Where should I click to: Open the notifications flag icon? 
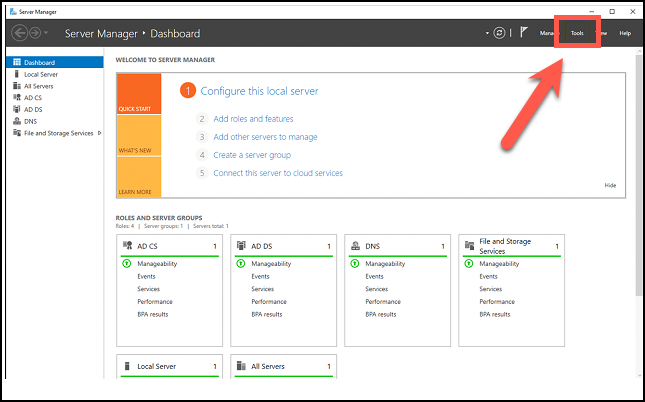point(523,32)
